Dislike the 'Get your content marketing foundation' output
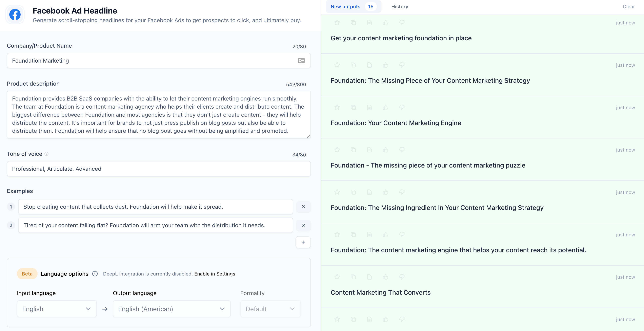The height and width of the screenshot is (331, 644). click(402, 23)
